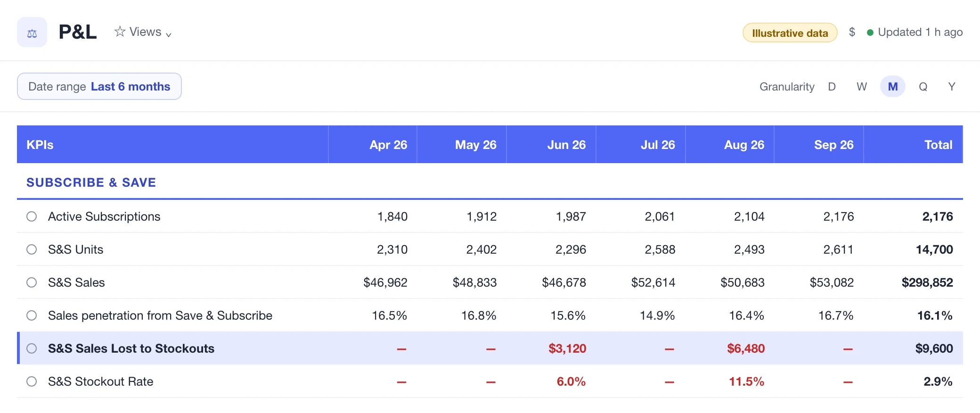
Task: Select S&S Sales Lost to Stockouts radio
Action: point(32,348)
